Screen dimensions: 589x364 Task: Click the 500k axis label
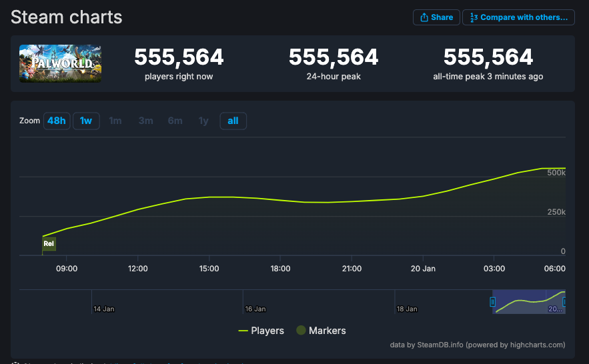click(x=556, y=173)
